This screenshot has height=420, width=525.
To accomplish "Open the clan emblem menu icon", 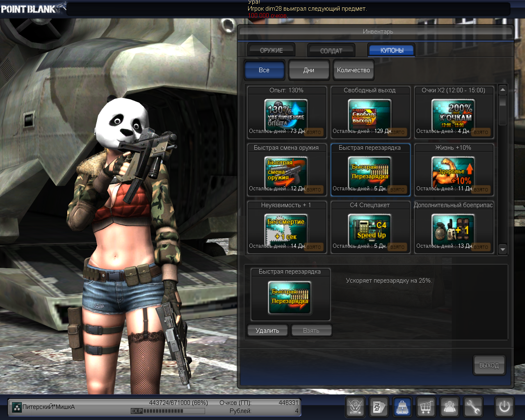I will 355,407.
